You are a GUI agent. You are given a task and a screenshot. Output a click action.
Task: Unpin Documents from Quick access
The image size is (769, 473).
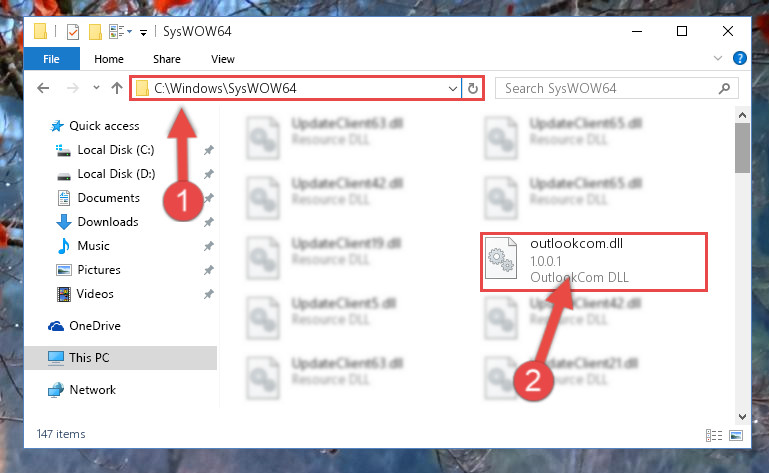(208, 198)
